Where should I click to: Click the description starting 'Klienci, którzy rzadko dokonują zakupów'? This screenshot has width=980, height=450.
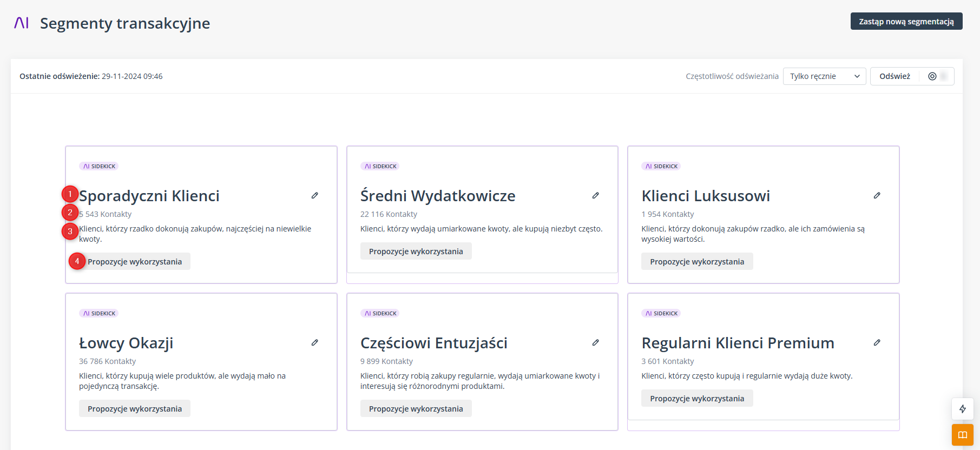pos(195,234)
